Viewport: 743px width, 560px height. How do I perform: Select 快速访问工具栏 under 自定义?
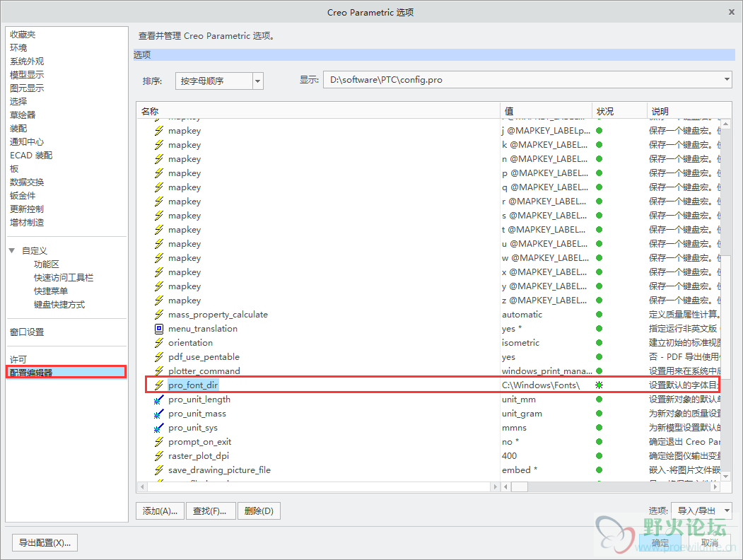pyautogui.click(x=64, y=278)
